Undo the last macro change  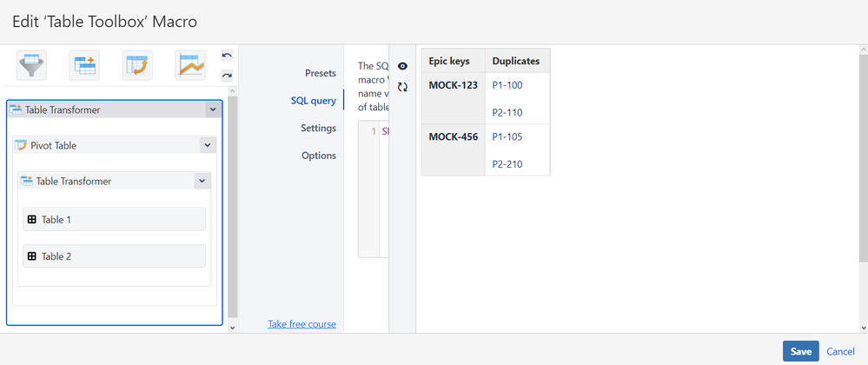[227, 56]
